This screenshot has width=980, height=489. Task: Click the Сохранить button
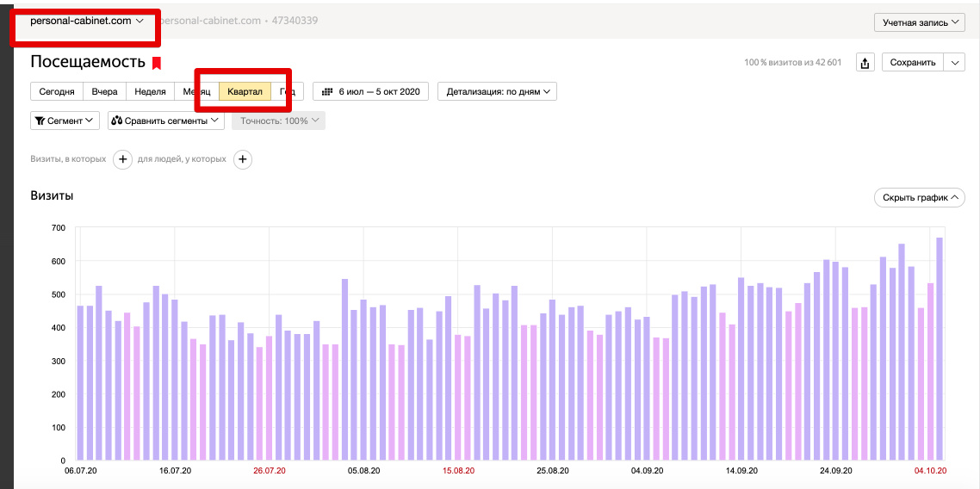(x=913, y=63)
